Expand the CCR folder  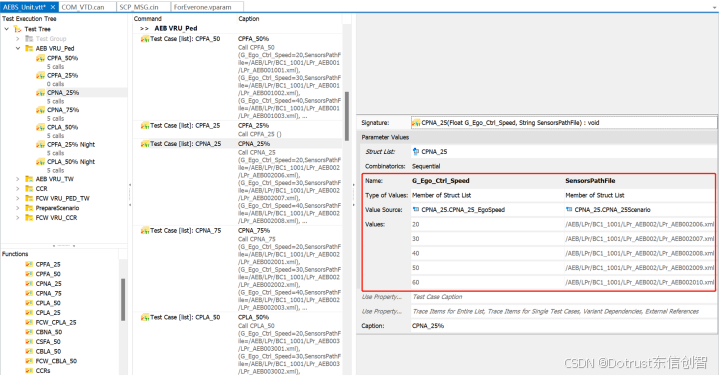[x=18, y=188]
